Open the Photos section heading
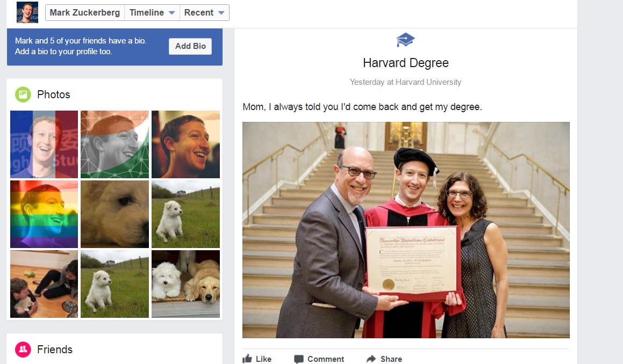Viewport: 623px width, 364px height. click(x=54, y=94)
